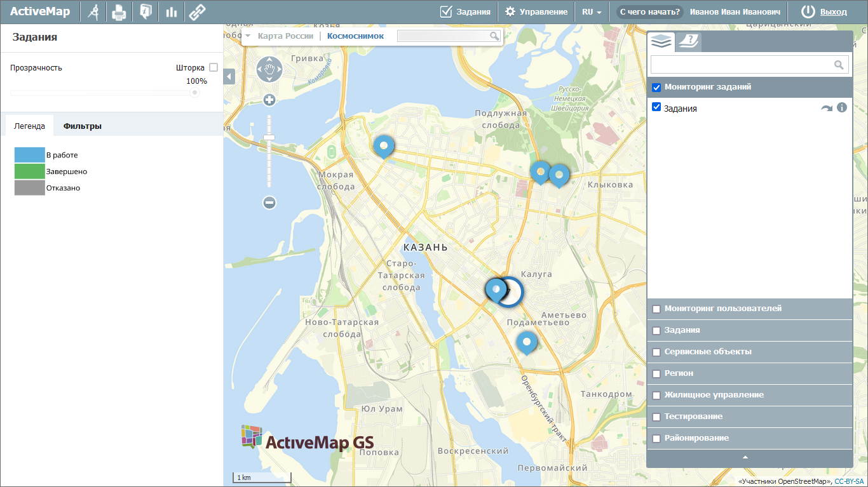
Task: Switch to the Фильтры tab
Action: [82, 126]
